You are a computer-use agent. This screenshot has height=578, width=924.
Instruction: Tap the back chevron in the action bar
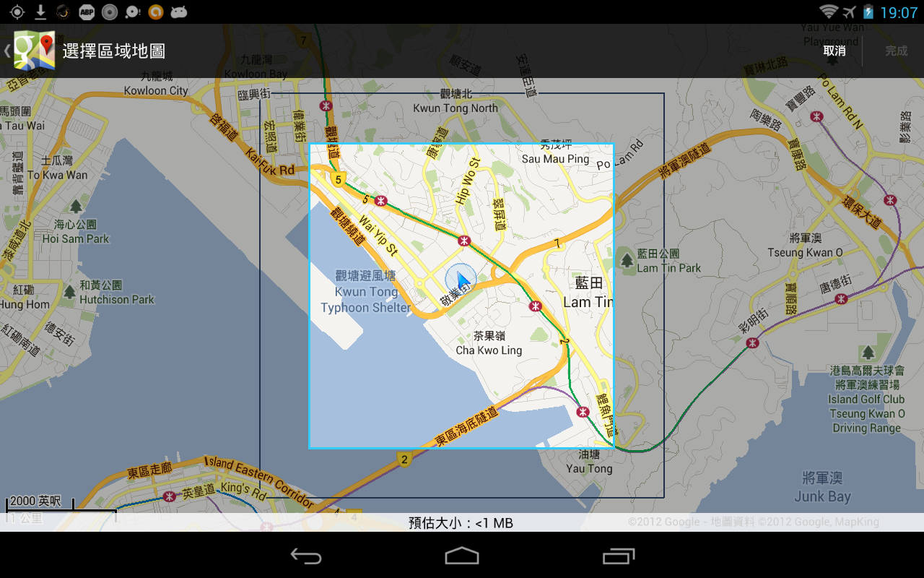(7, 51)
